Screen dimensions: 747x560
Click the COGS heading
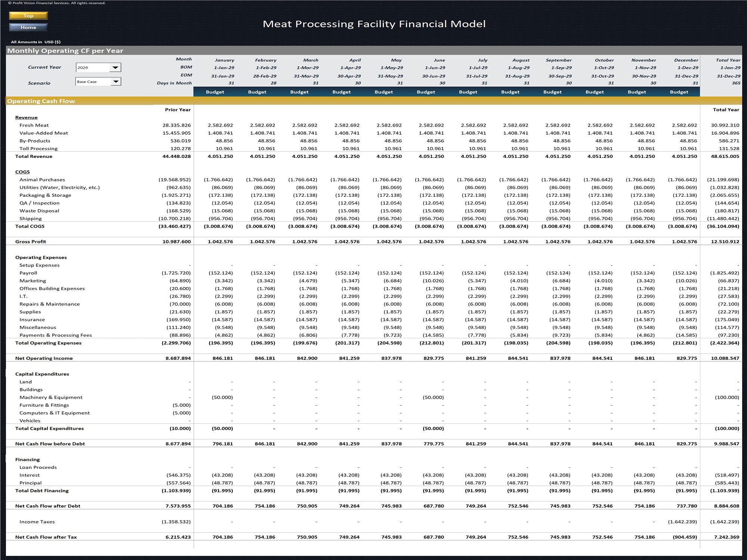click(22, 172)
